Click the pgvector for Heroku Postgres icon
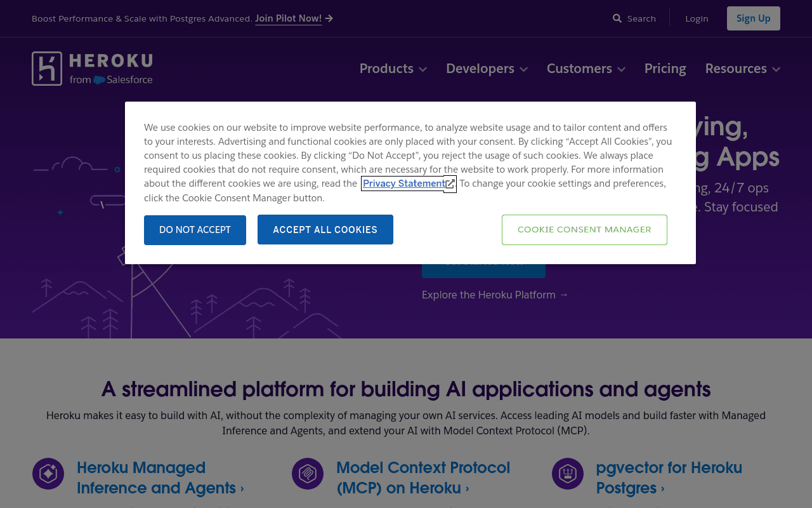The width and height of the screenshot is (812, 508). 568,474
